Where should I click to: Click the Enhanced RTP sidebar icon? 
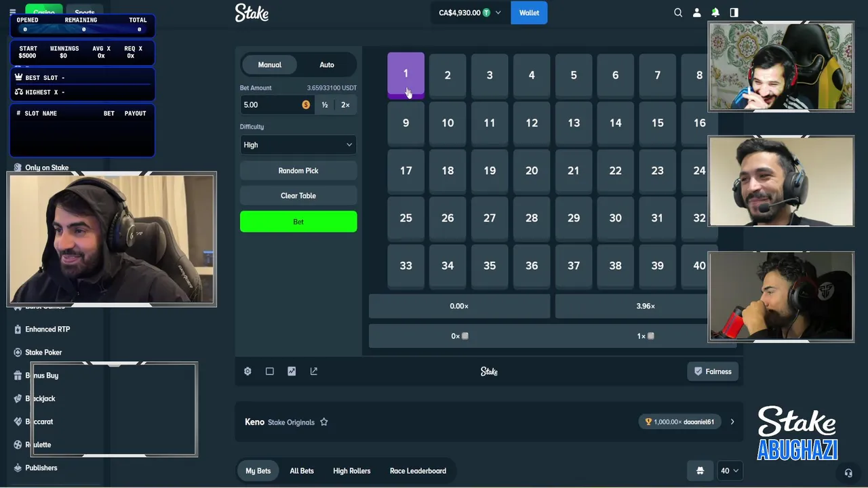pyautogui.click(x=18, y=329)
